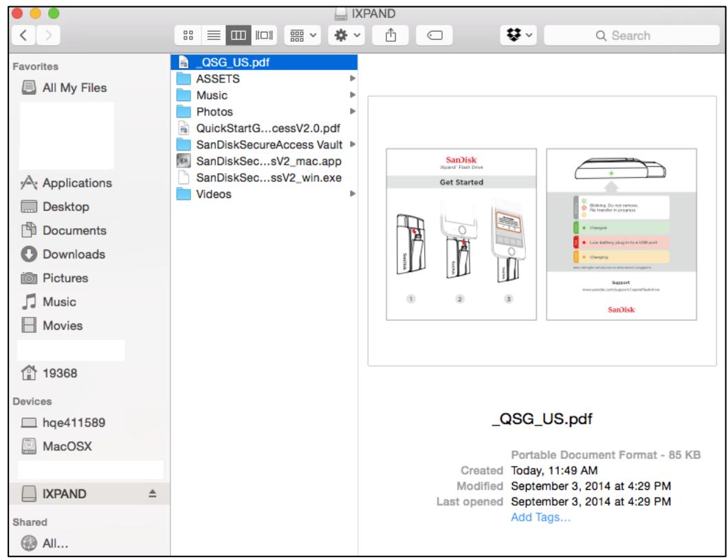Eject the IXPAND drive
The image size is (728, 560).
click(x=153, y=493)
